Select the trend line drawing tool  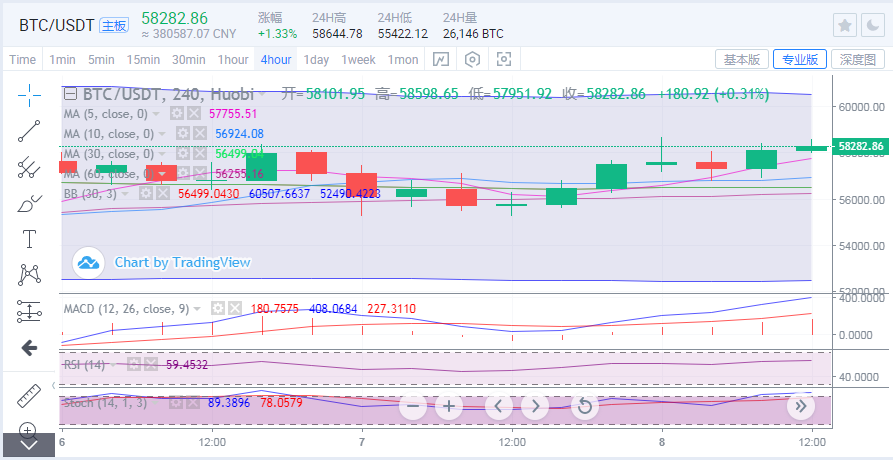(28, 131)
